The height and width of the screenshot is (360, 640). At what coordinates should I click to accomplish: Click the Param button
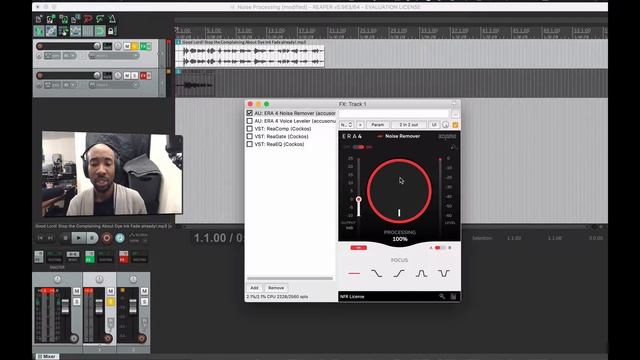(378, 124)
